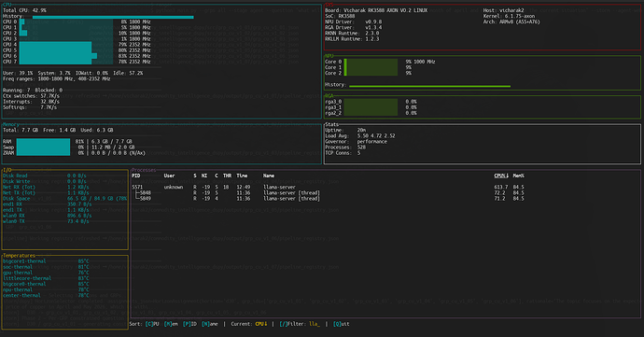This screenshot has height=337, width=644.
Task: Click the Current CPU sort indicator
Action: 249,324
